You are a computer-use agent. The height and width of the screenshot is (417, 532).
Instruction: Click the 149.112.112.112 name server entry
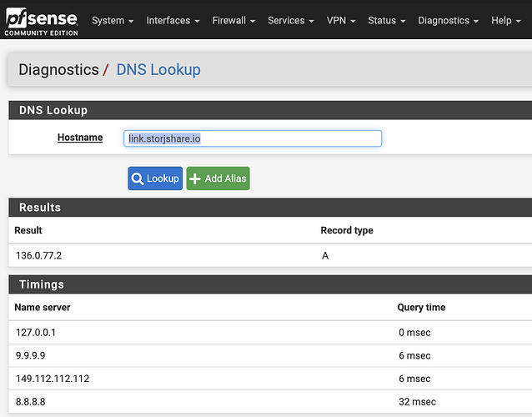click(x=53, y=379)
